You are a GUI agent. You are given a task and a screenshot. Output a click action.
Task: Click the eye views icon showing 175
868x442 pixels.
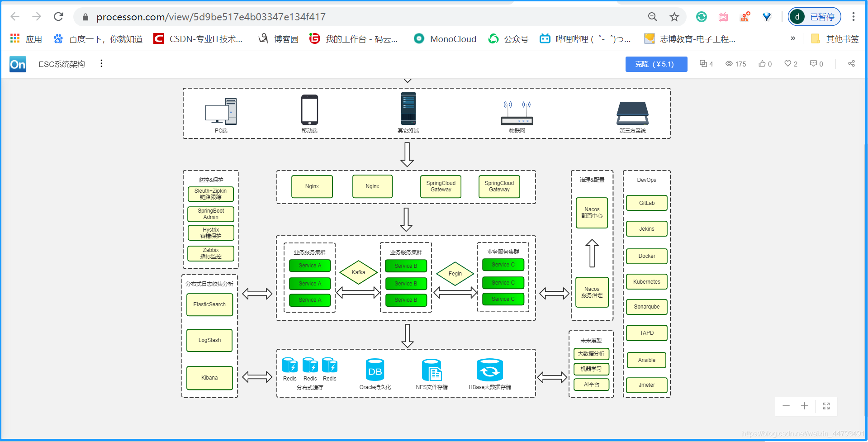point(729,64)
